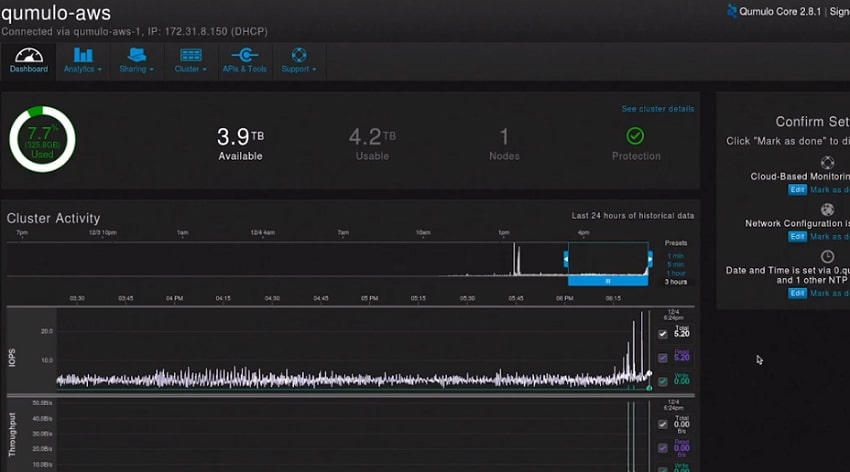This screenshot has height=472, width=850.
Task: Click the Qumulo Core logo icon
Action: point(732,11)
